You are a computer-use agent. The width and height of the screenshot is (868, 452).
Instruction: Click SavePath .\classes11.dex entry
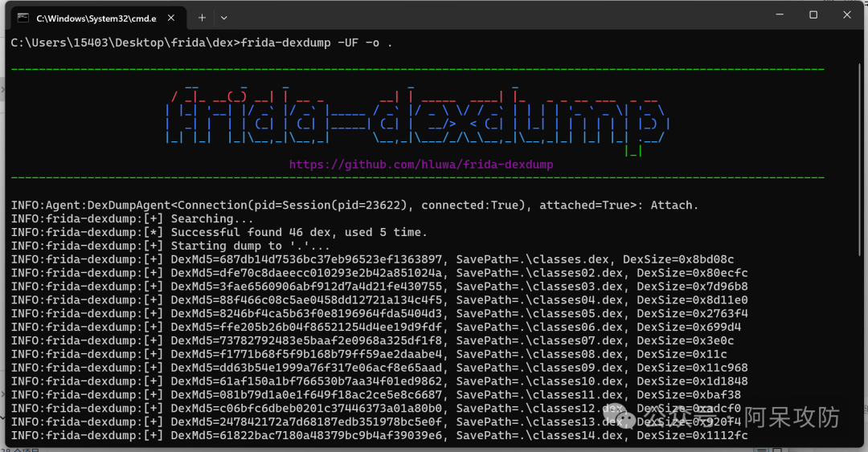pyautogui.click(x=539, y=395)
